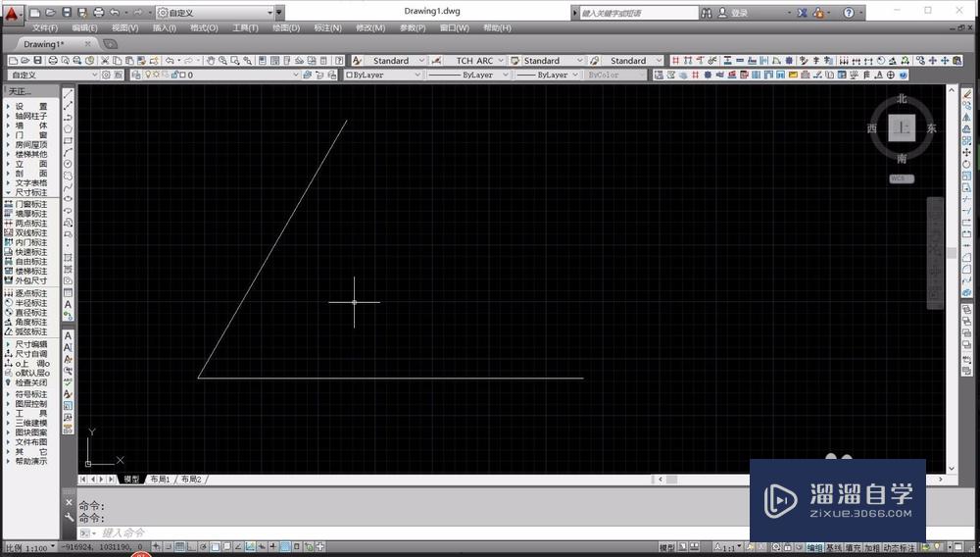Open the TCH ARC dimension style dropdown
The height and width of the screenshot is (557, 980).
(x=474, y=61)
